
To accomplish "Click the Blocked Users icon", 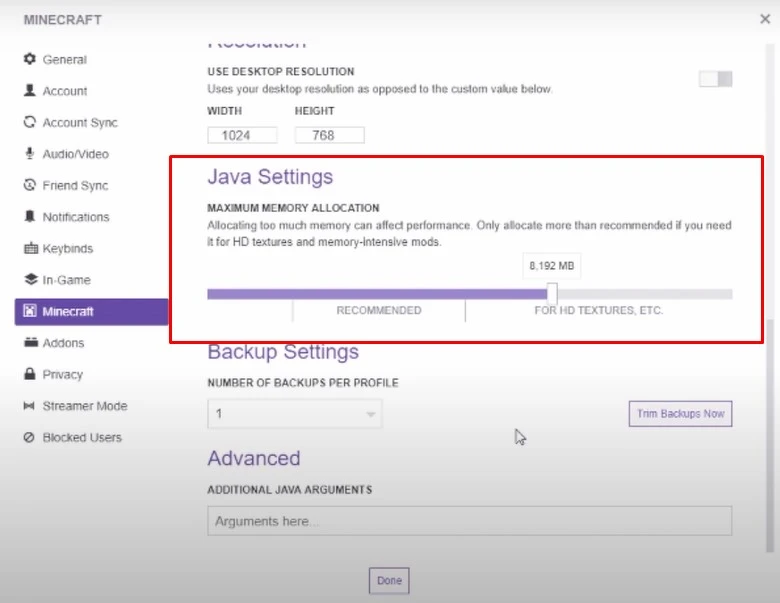I will 29,437.
